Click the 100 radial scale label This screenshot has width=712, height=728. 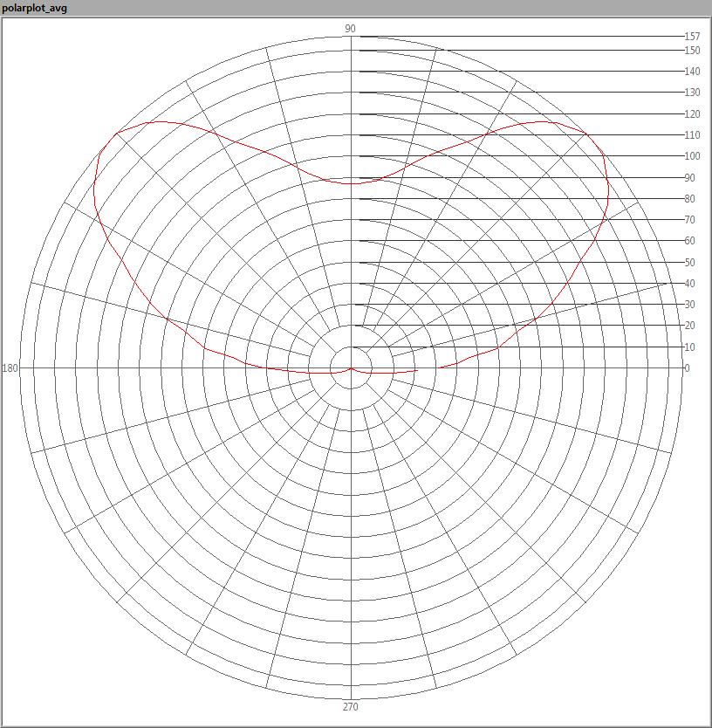point(692,156)
